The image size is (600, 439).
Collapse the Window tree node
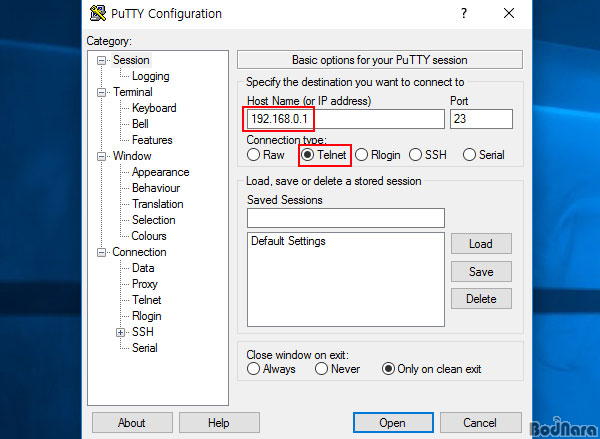click(x=101, y=156)
